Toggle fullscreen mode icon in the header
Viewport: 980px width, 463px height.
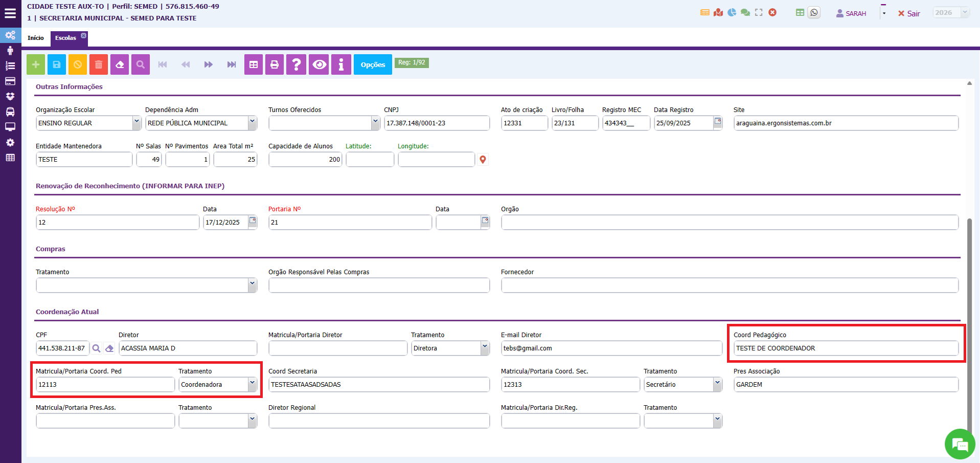tap(759, 13)
